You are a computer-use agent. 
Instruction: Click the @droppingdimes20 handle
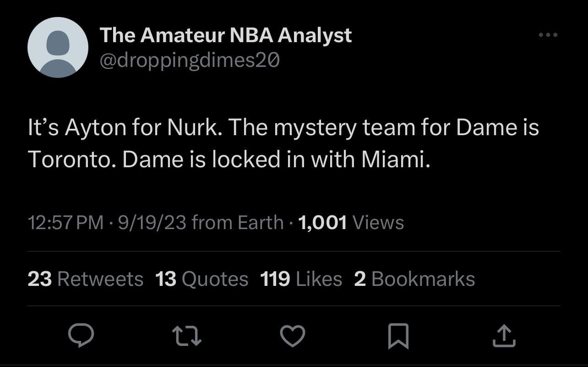[189, 60]
